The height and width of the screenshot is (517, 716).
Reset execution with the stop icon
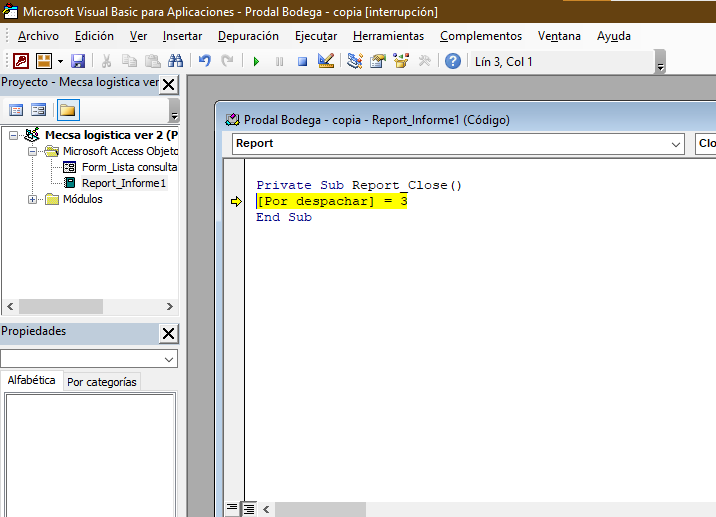coord(302,61)
